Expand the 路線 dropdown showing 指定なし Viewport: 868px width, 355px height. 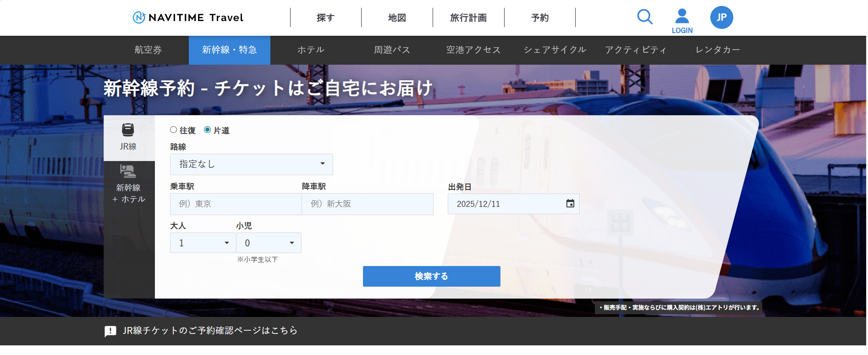(251, 164)
